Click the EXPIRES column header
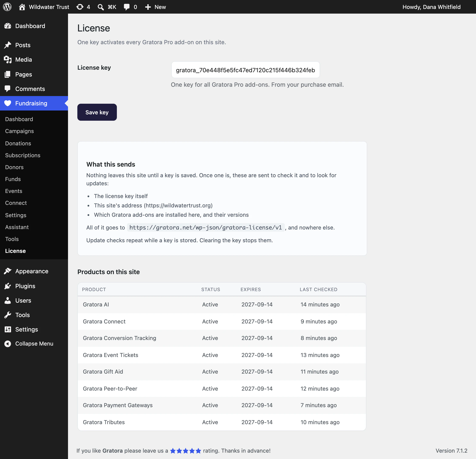The image size is (476, 459). pos(250,289)
